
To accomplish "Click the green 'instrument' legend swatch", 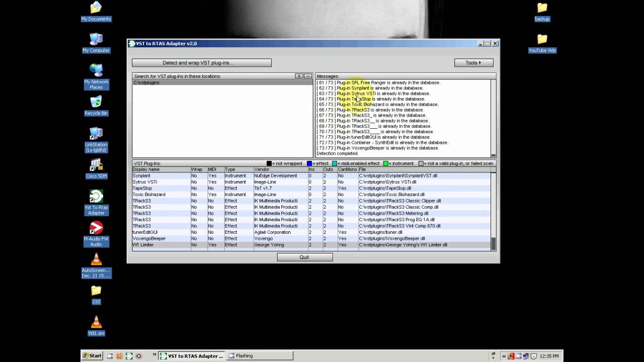I will click(386, 163).
